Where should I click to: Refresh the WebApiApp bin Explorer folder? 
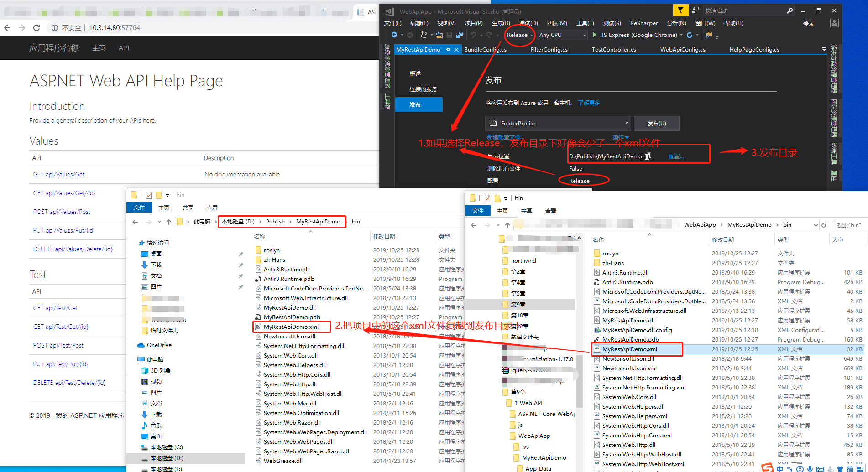[824, 225]
